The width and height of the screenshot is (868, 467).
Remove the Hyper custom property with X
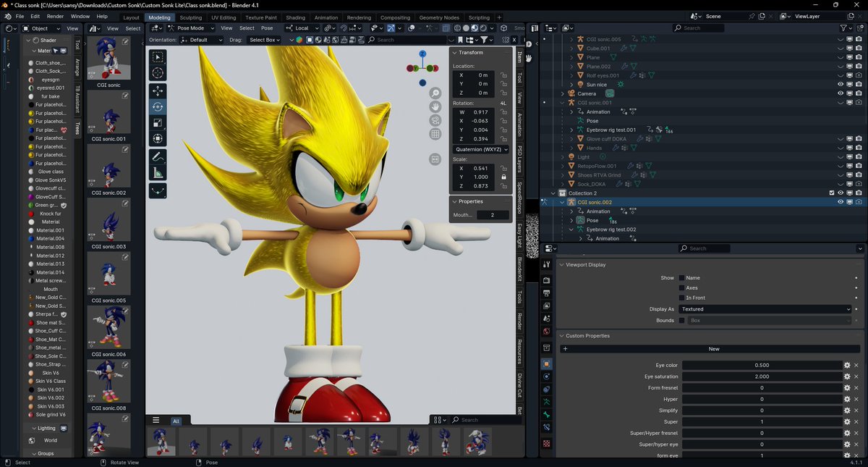click(x=857, y=399)
